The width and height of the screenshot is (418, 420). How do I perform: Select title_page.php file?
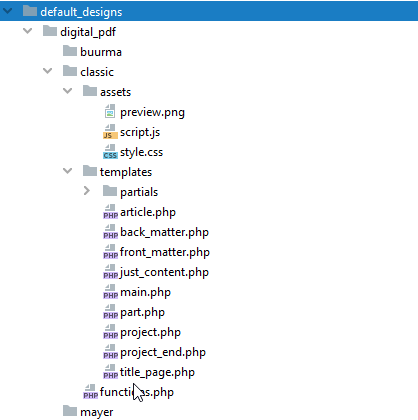157,372
